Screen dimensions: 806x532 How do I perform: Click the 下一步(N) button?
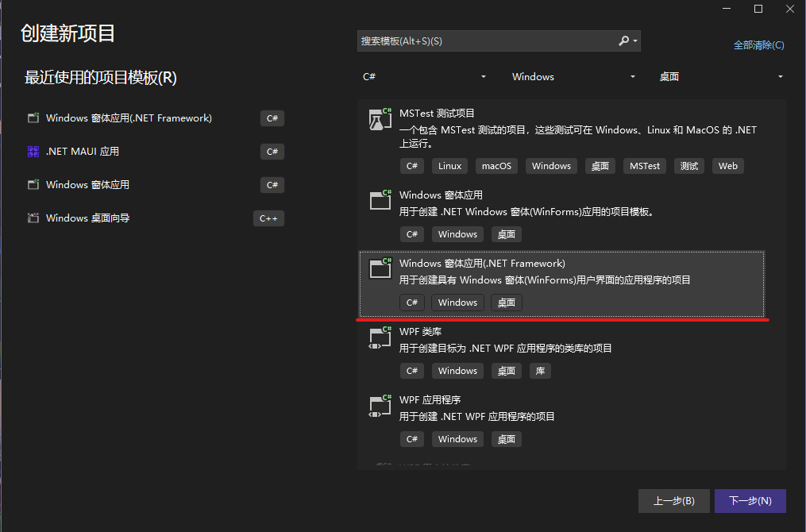click(750, 501)
